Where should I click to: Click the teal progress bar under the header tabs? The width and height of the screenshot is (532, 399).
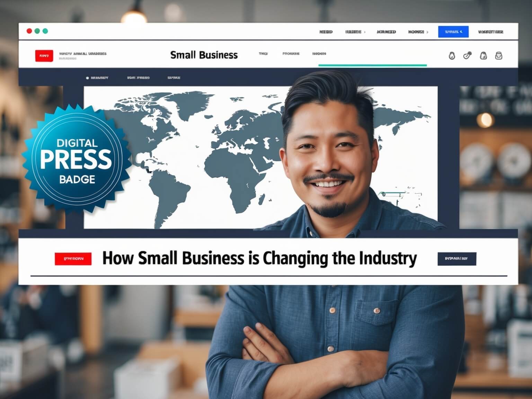[372, 65]
